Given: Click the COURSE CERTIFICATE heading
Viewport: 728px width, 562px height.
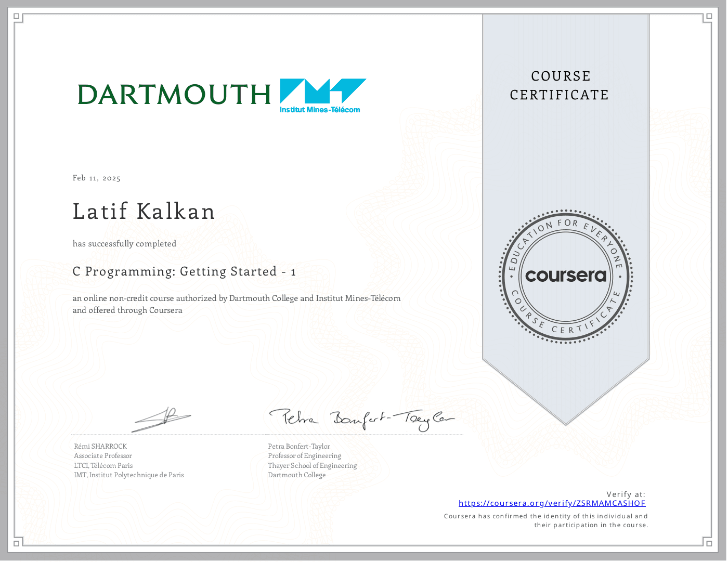Looking at the screenshot, I should coord(560,85).
